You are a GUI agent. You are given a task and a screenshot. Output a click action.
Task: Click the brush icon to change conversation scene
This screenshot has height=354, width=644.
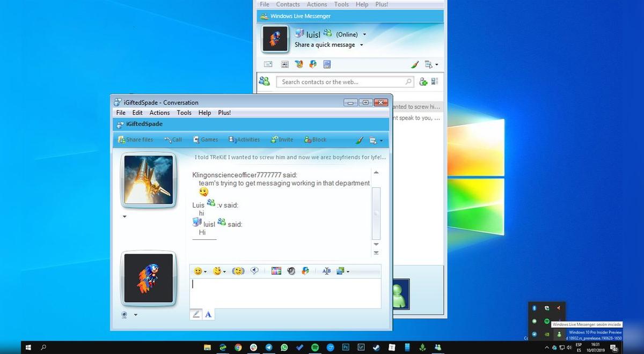click(x=359, y=140)
